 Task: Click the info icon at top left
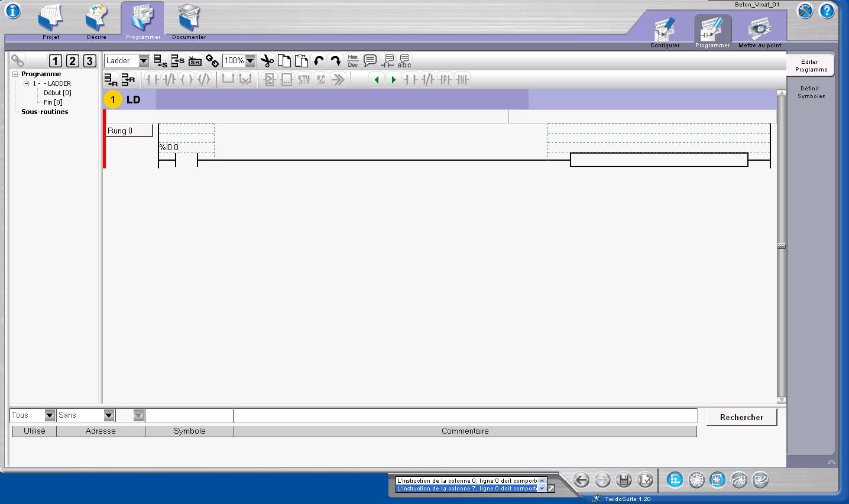tap(12, 11)
